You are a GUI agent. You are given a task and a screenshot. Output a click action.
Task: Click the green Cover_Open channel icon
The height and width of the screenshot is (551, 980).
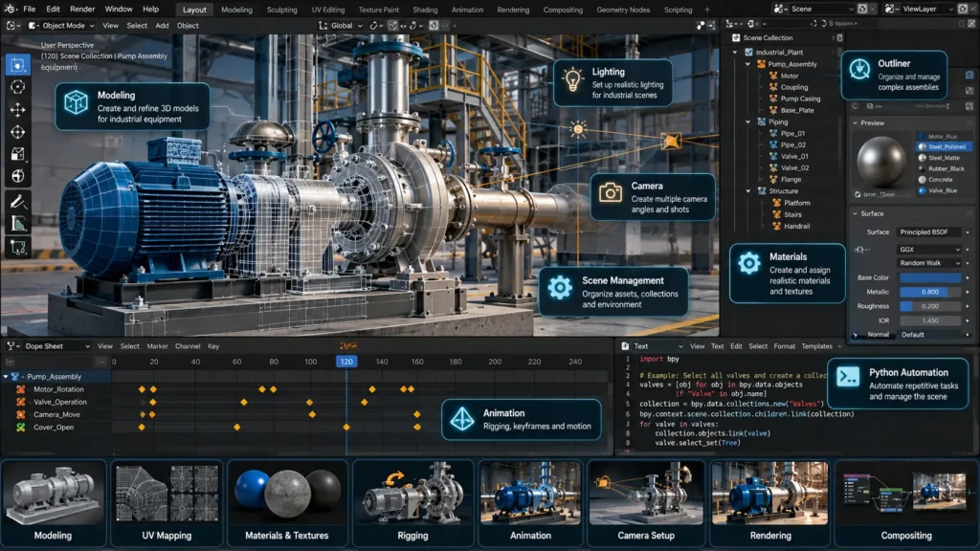point(21,428)
